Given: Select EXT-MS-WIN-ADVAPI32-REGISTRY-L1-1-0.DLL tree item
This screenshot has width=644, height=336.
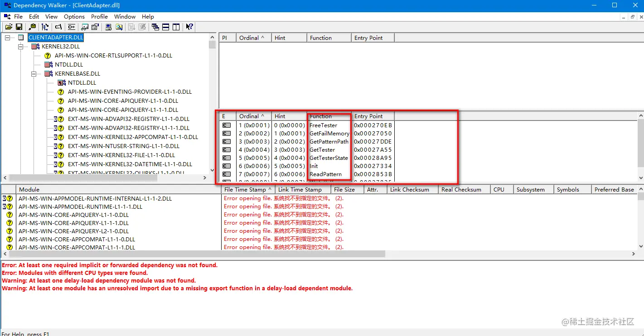Looking at the screenshot, I should coord(129,119).
